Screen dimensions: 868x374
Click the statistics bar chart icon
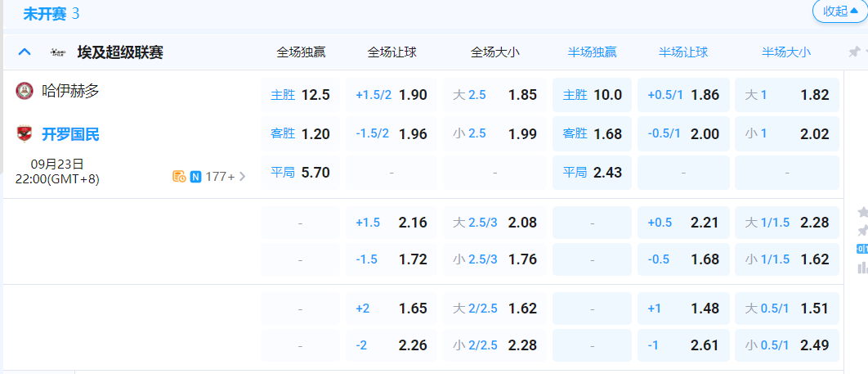click(862, 268)
